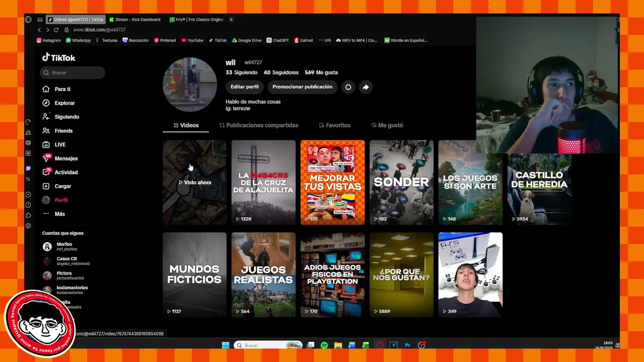Screen dimensions: 644x362
Task: Click the browser back arrow
Action: (x=39, y=30)
